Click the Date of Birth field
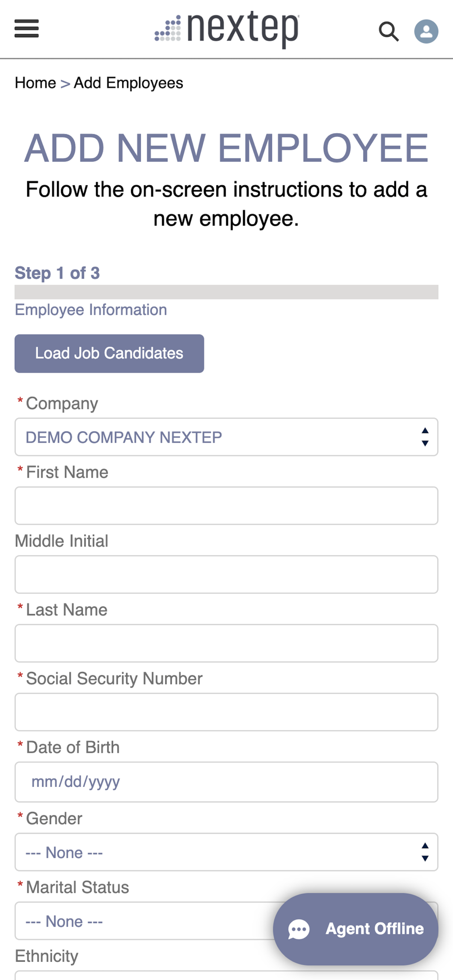 pyautogui.click(x=226, y=782)
